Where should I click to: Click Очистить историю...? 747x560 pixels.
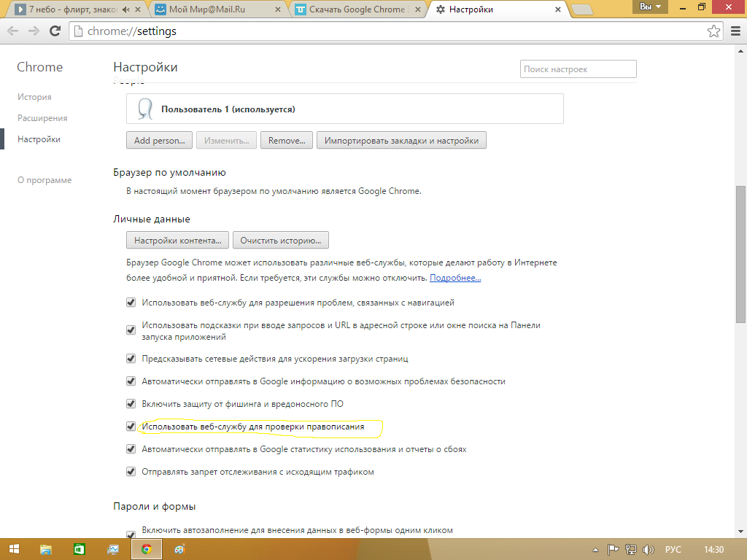tap(281, 241)
